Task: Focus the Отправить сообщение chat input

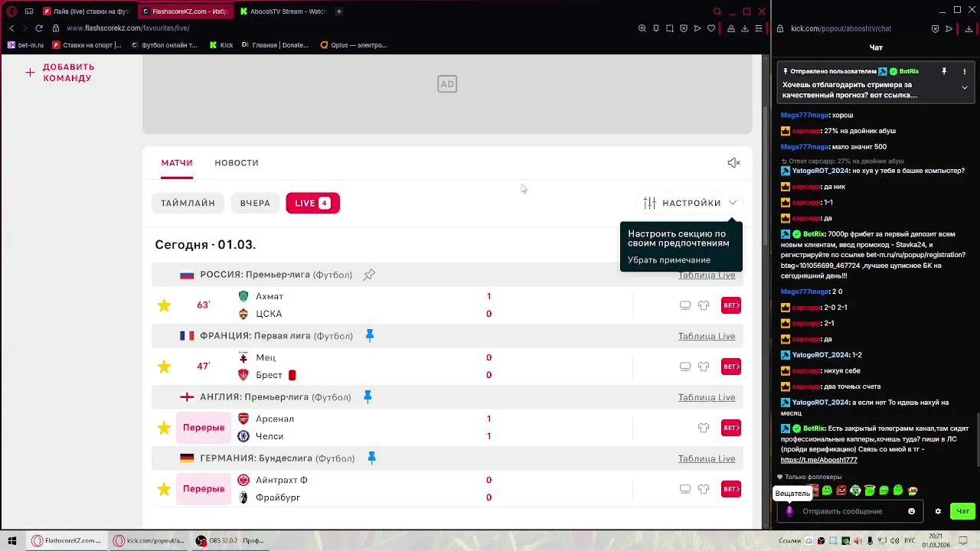Action: (842, 511)
